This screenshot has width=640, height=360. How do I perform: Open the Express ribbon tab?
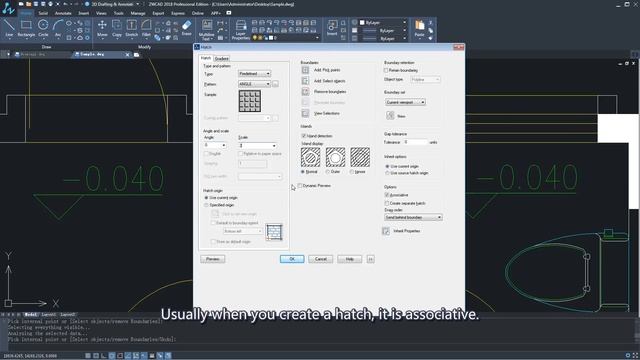coord(178,13)
